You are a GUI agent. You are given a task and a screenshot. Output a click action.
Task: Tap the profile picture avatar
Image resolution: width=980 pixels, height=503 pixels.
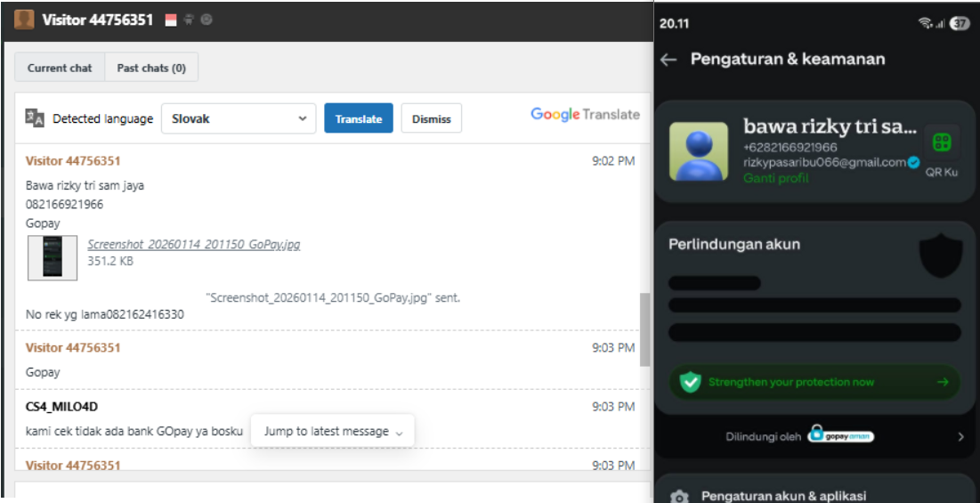pos(698,152)
